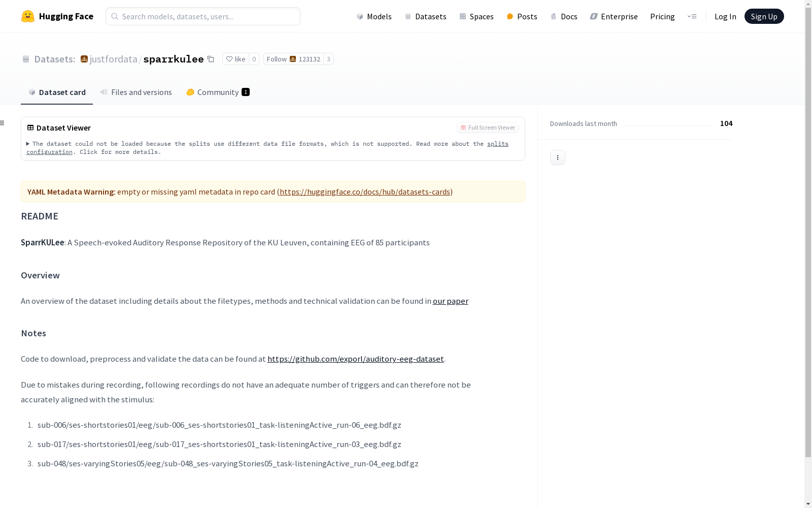Click the datasets stack icon beside Datasets label
The height and width of the screenshot is (508, 812).
point(26,59)
